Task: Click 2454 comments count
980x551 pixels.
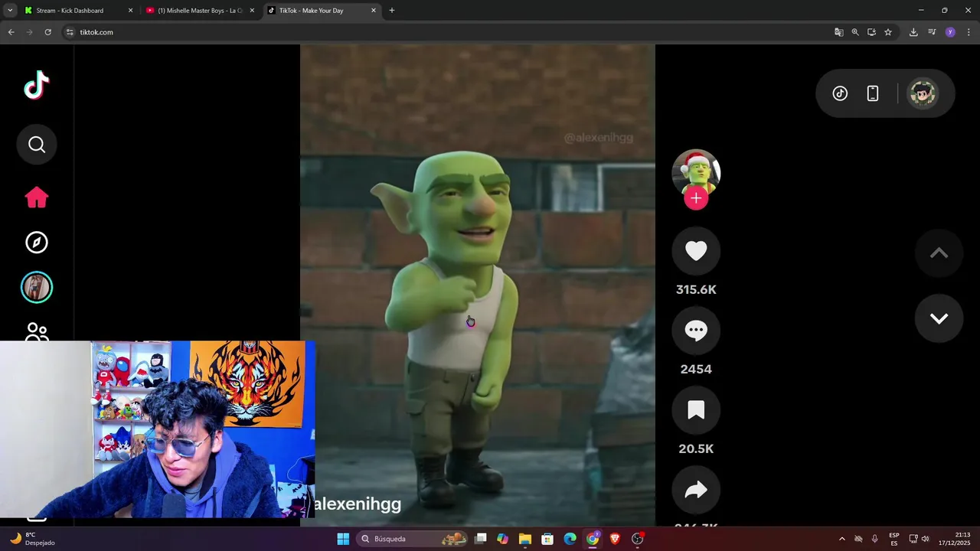Action: pos(696,369)
